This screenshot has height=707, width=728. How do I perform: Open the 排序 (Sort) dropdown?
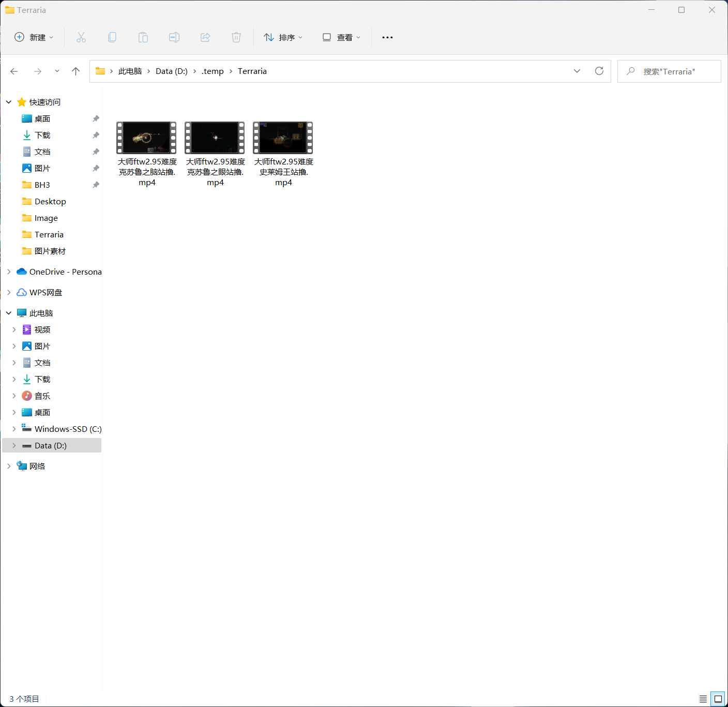click(283, 37)
